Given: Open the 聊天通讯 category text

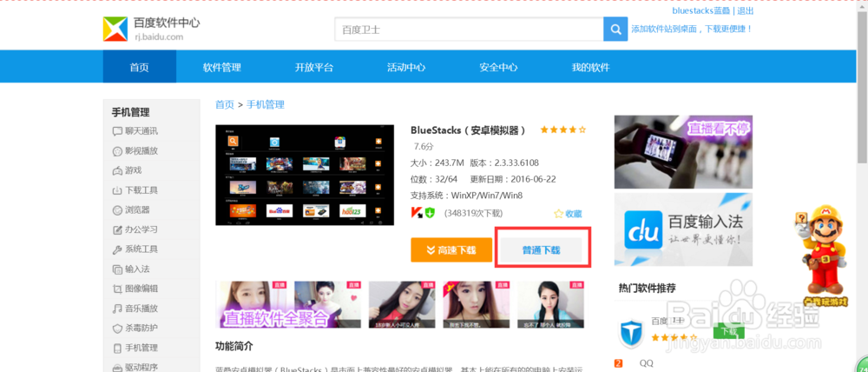Looking at the screenshot, I should point(141,131).
